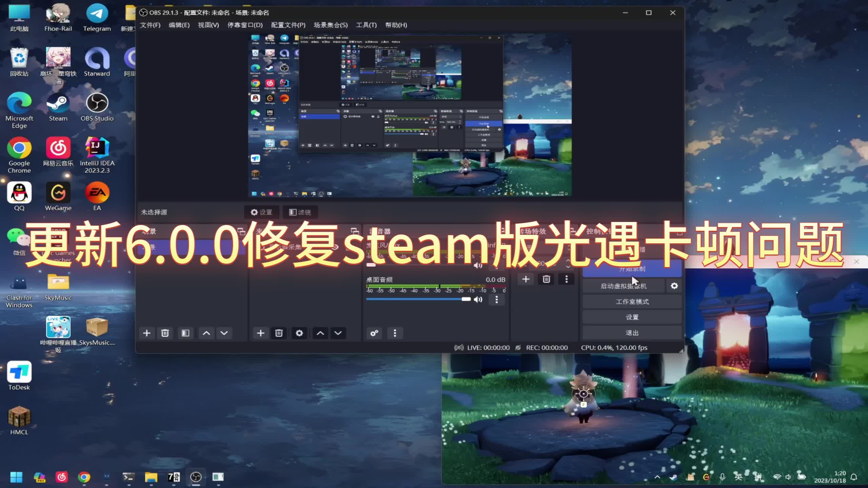This screenshot has width=868, height=488.
Task: Open 编辑(E) menu in OBS
Action: (x=179, y=25)
